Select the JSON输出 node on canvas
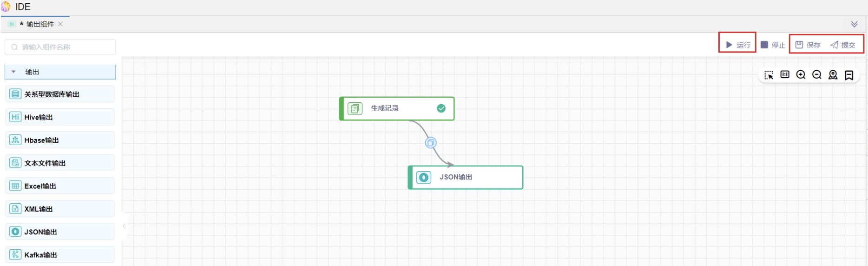This screenshot has height=266, width=868. coord(465,177)
